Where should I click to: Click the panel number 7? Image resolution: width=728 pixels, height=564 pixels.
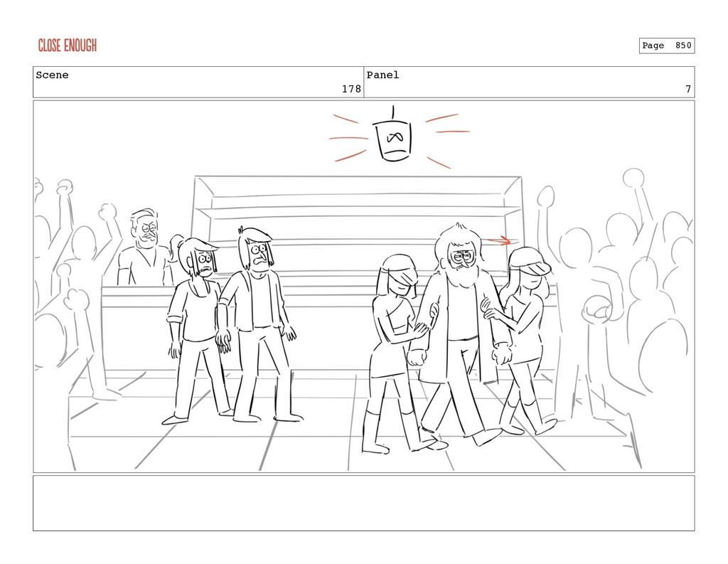pyautogui.click(x=688, y=89)
